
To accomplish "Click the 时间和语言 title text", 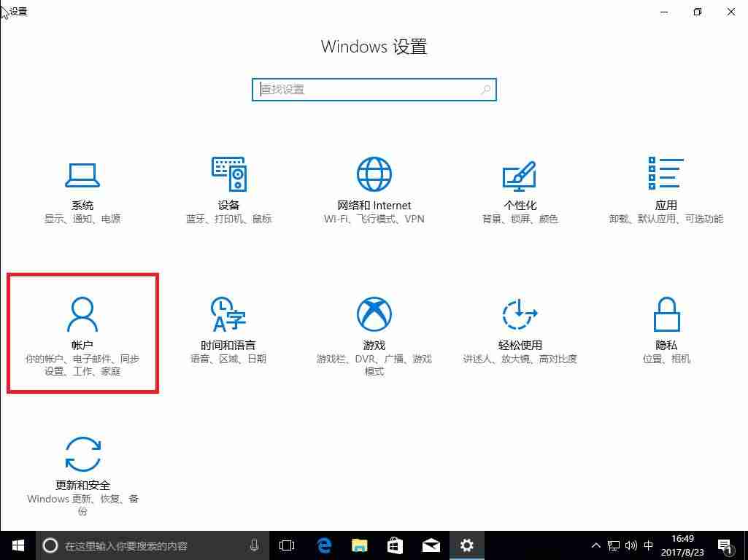I will (228, 345).
